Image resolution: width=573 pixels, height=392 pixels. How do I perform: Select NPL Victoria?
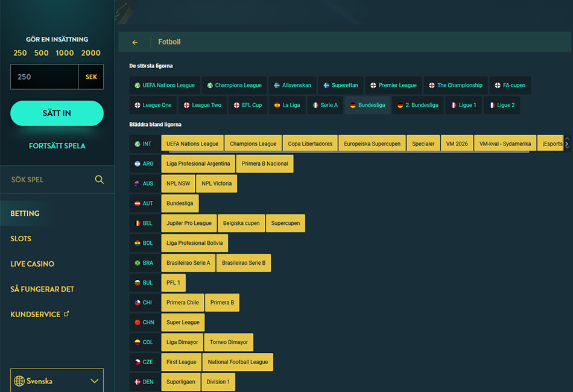(217, 183)
